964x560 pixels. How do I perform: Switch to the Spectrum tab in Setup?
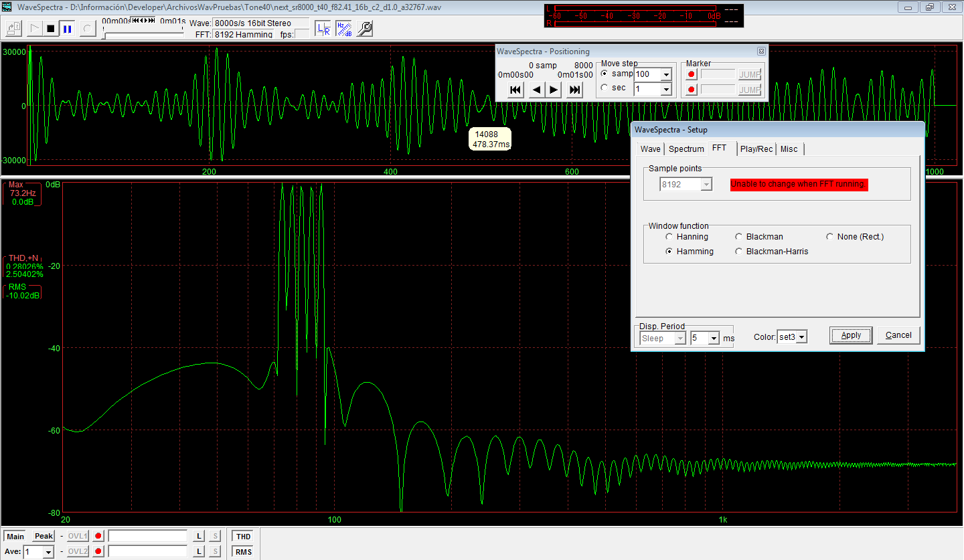[x=686, y=149]
